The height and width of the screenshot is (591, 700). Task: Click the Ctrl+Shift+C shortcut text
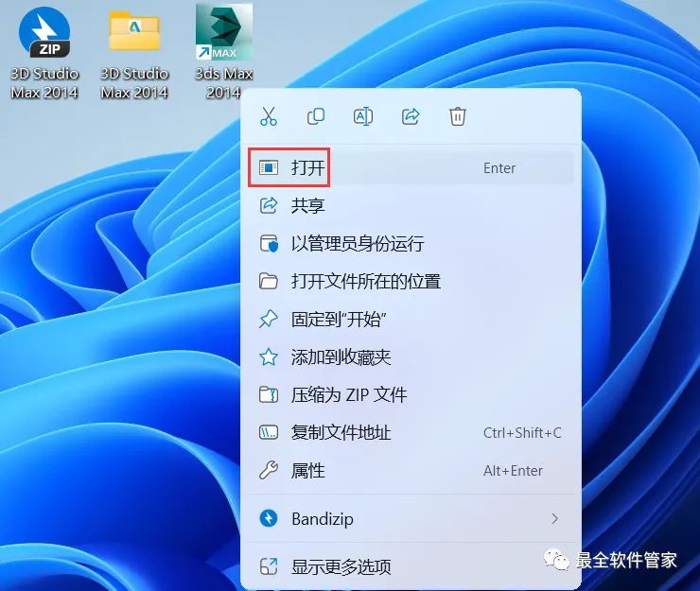point(522,433)
